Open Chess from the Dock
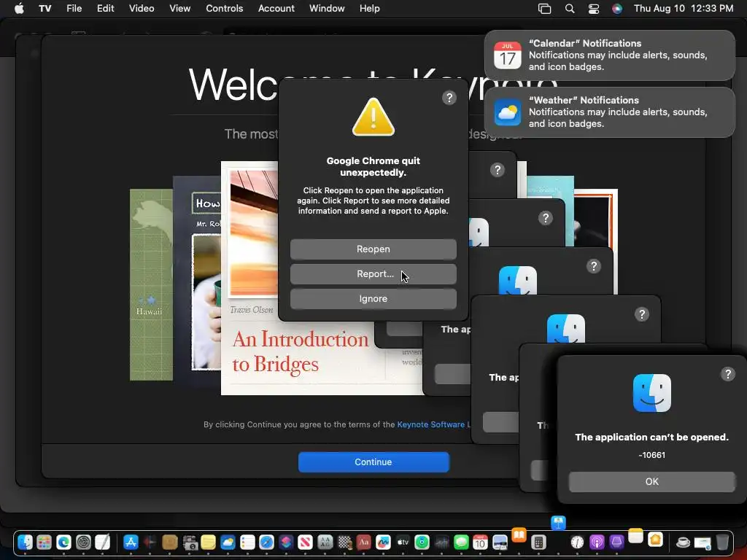 pyautogui.click(x=344, y=542)
